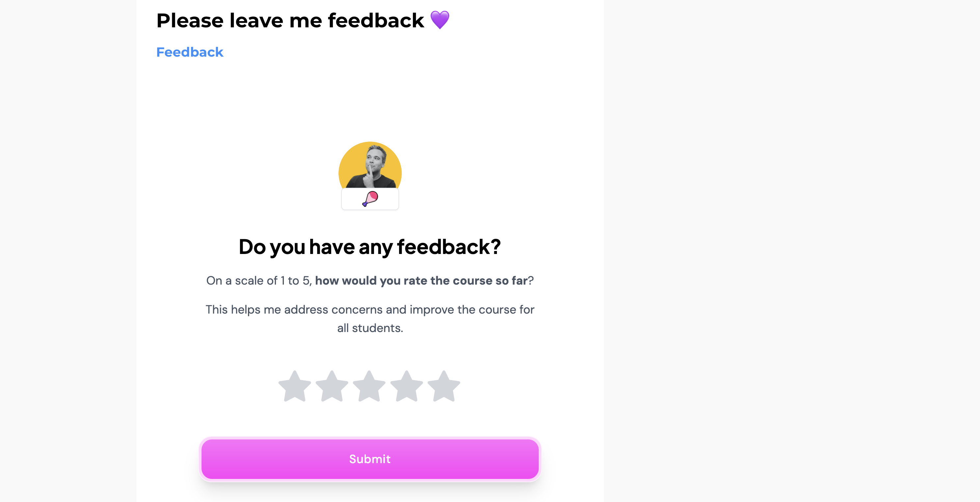Click the word 'Submit' on the pink button

coord(370,459)
